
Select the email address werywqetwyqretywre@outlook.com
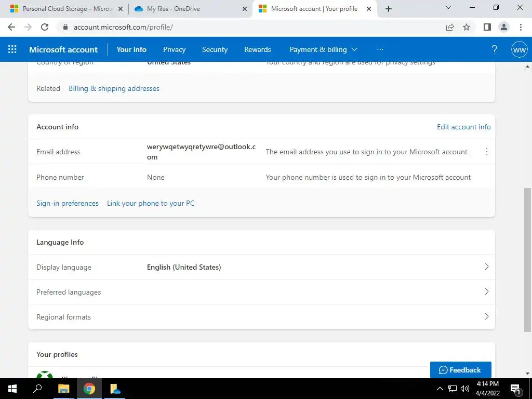tap(201, 152)
